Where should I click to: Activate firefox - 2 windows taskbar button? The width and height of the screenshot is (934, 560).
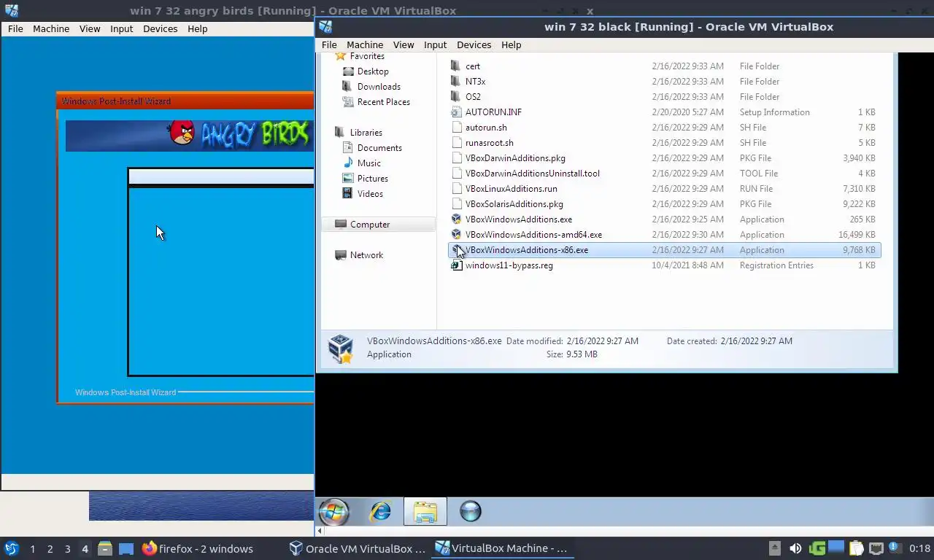click(198, 548)
